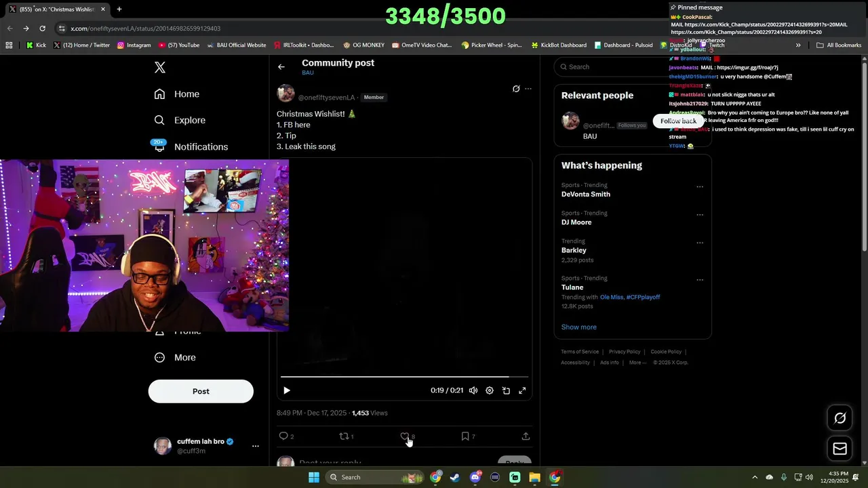Open OG MONKEY bookmark

click(363, 45)
